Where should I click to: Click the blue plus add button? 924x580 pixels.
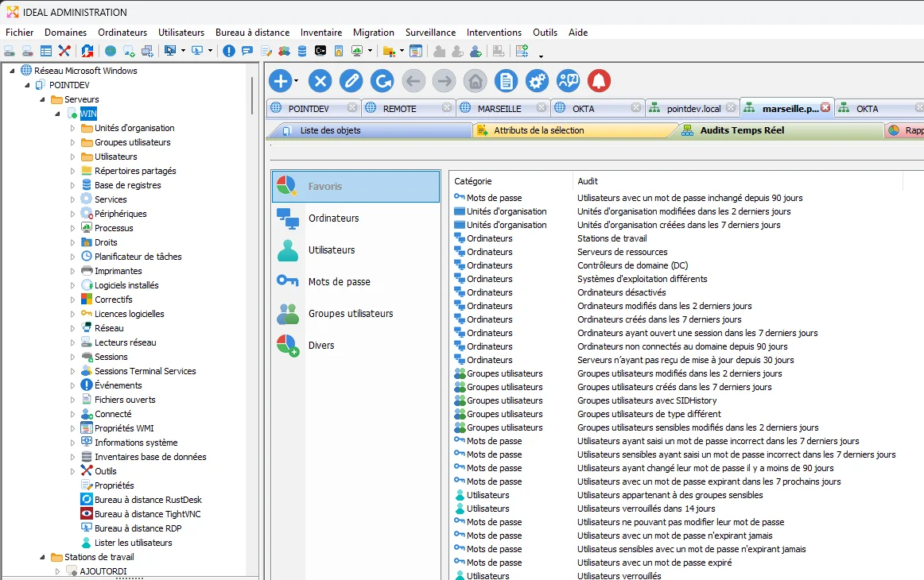click(281, 81)
